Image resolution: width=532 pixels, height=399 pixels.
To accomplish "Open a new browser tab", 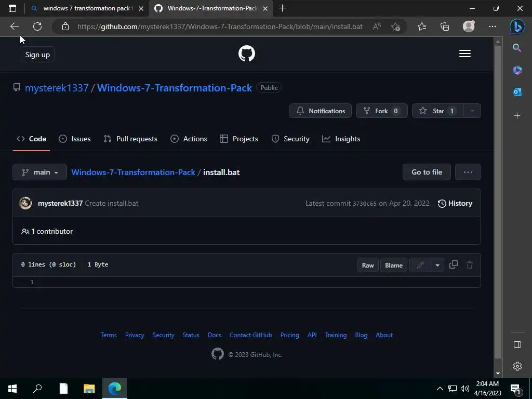I will 282,8.
